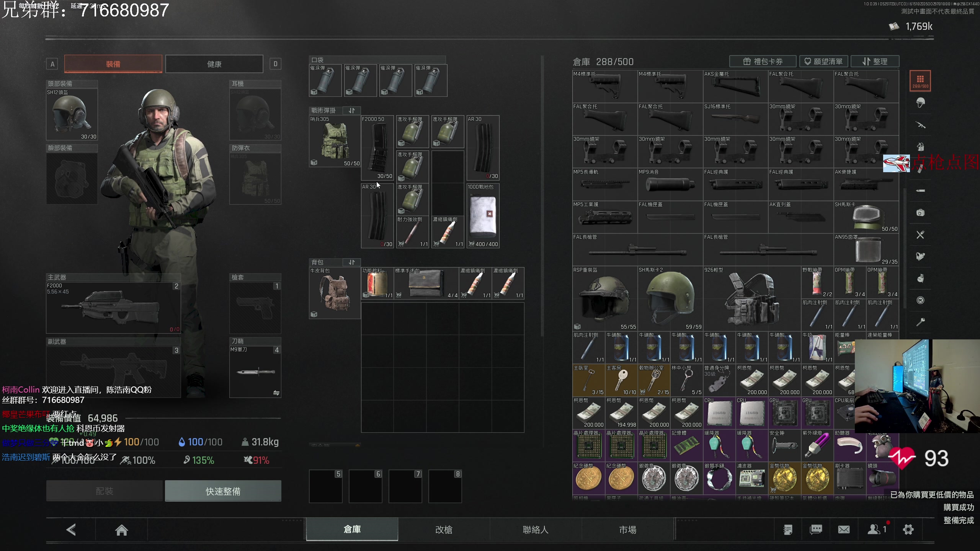The width and height of the screenshot is (980, 551).
Task: Filter storage by bullet ammo icon
Action: point(920,191)
